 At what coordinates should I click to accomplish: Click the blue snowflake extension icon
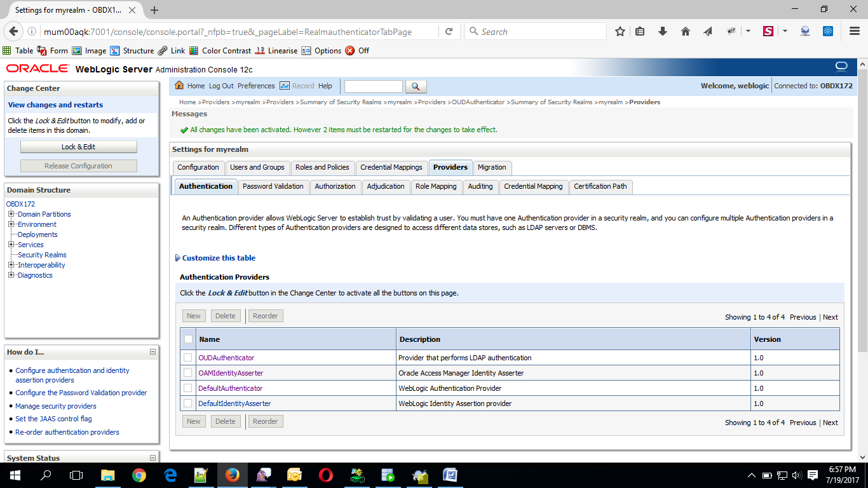[828, 31]
